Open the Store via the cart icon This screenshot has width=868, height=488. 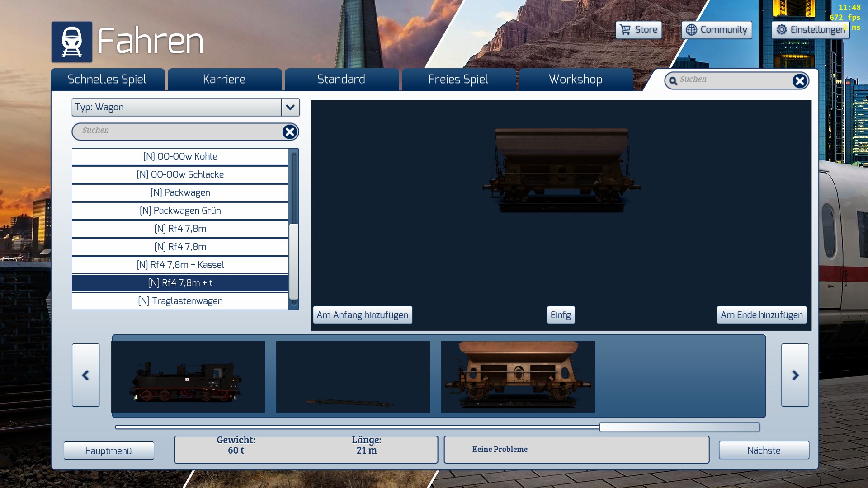[625, 30]
